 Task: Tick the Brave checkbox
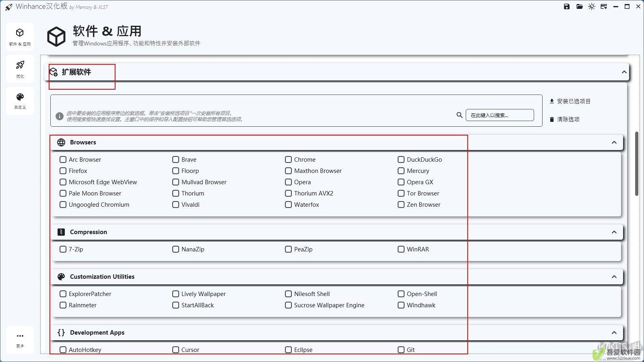[x=175, y=160]
